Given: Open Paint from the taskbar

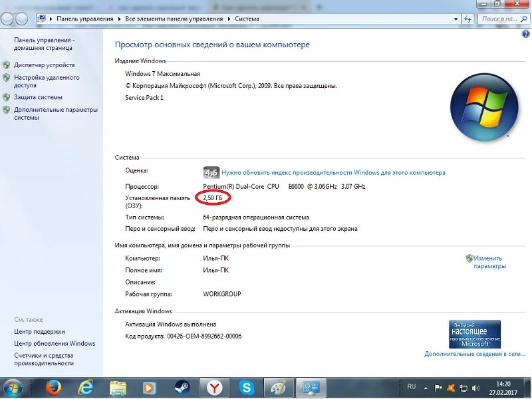Looking at the screenshot, I should pos(279,388).
